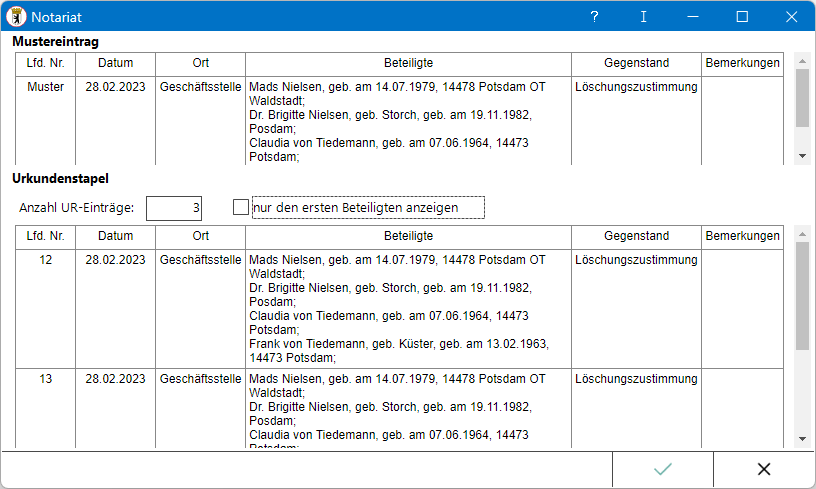Click date 28.02.2023 in row 13

click(x=116, y=379)
